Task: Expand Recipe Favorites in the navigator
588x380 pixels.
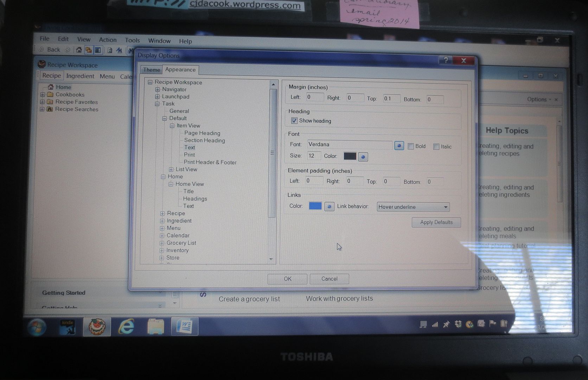Action: (x=42, y=102)
